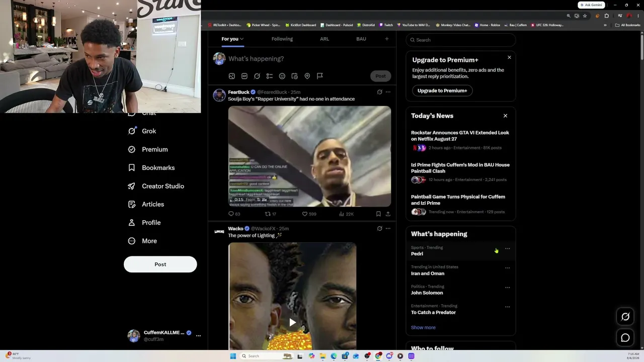The image size is (644, 362).
Task: Add a GIF to the new post
Action: click(x=245, y=76)
